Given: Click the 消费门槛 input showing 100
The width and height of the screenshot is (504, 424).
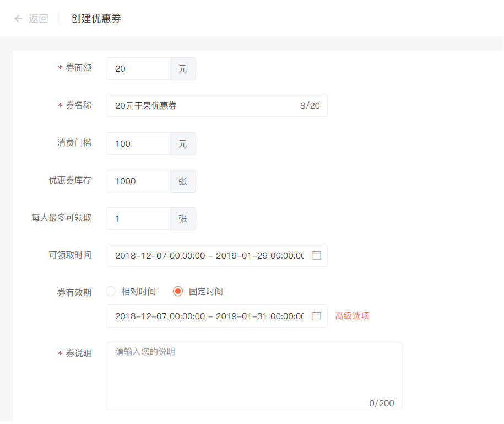Looking at the screenshot, I should point(138,144).
